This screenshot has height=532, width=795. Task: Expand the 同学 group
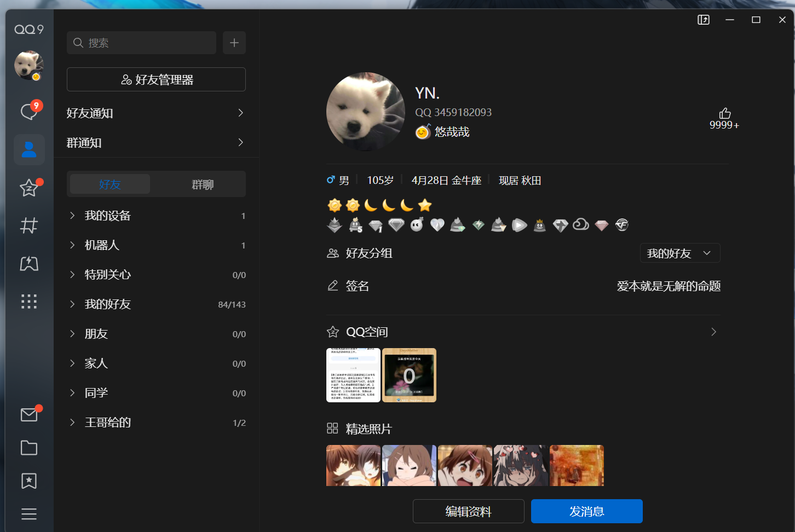pos(157,393)
